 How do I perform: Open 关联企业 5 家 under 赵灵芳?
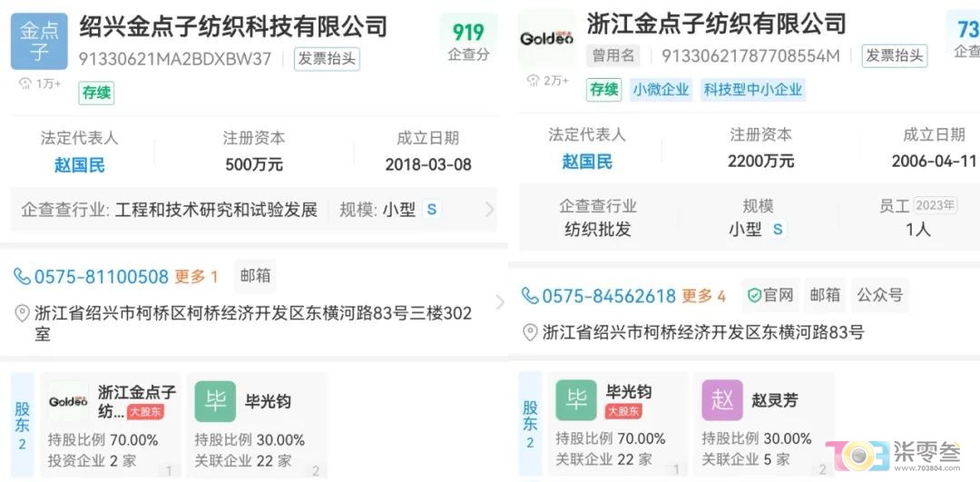point(746,460)
